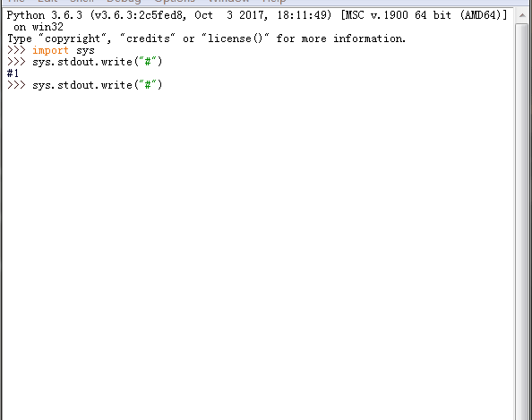Image resolution: width=532 pixels, height=420 pixels.
Task: Open the Edit menu
Action: click(x=47, y=1)
